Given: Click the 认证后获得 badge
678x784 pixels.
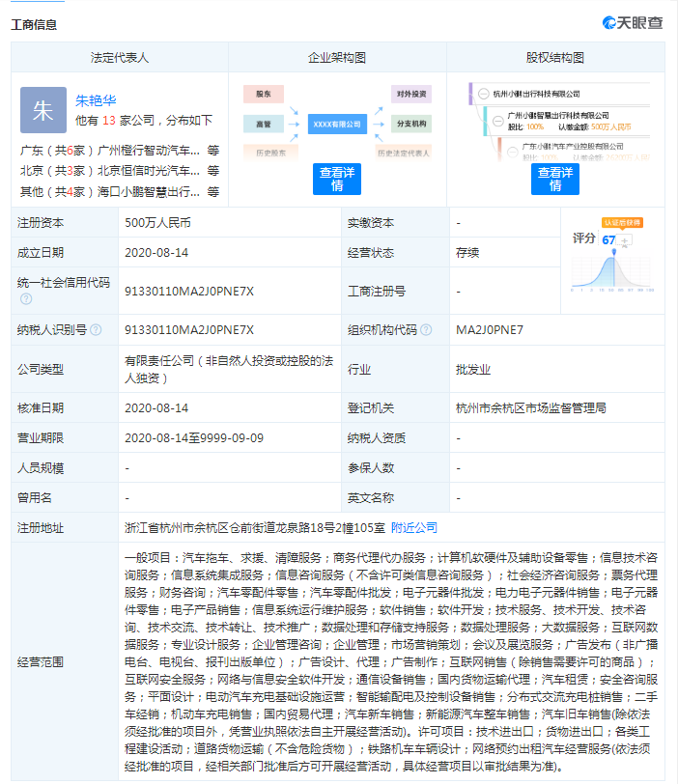Looking at the screenshot, I should click(623, 222).
